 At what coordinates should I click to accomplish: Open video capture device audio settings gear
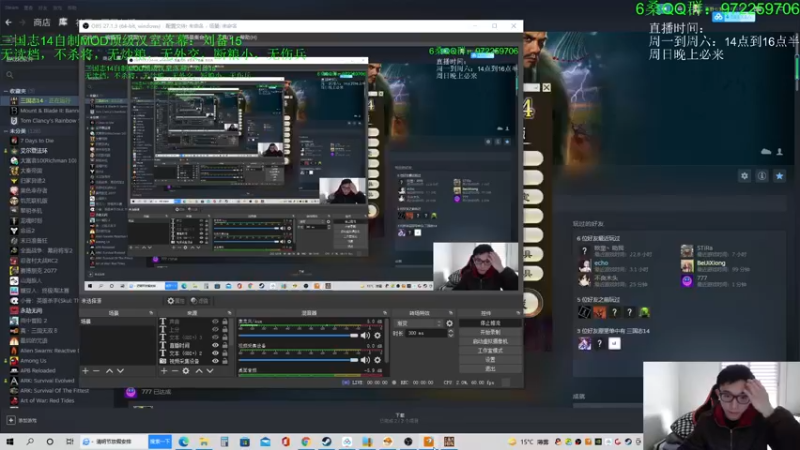coord(378,360)
